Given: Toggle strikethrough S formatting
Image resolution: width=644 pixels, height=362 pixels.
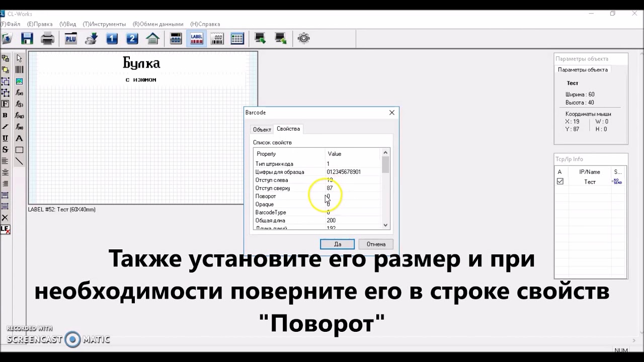Looking at the screenshot, I should (x=5, y=150).
